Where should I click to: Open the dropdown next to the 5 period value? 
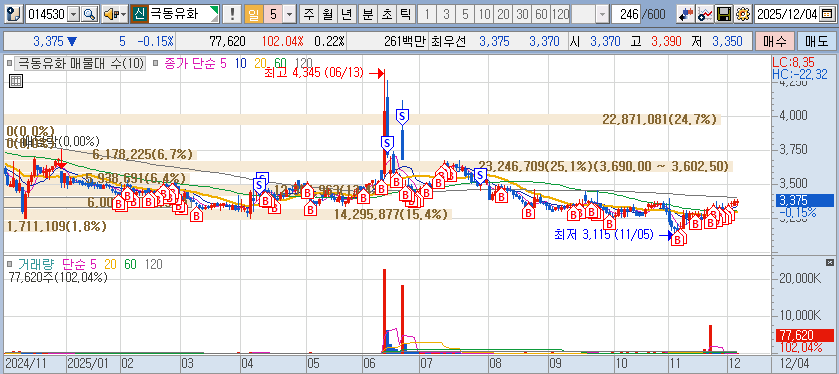[x=289, y=14]
